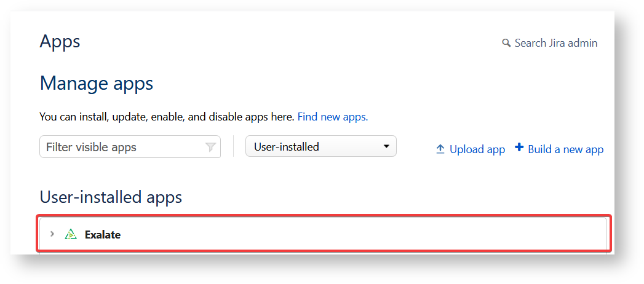Click the magnifier icon beside Search Jira admin
The height and width of the screenshot is (284, 644).
[x=506, y=43]
